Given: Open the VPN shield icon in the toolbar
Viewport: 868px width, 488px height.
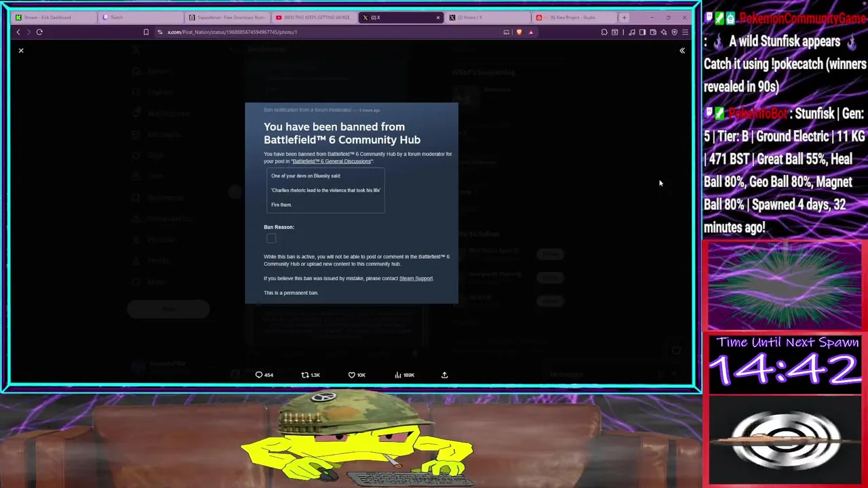Looking at the screenshot, I should tap(674, 32).
